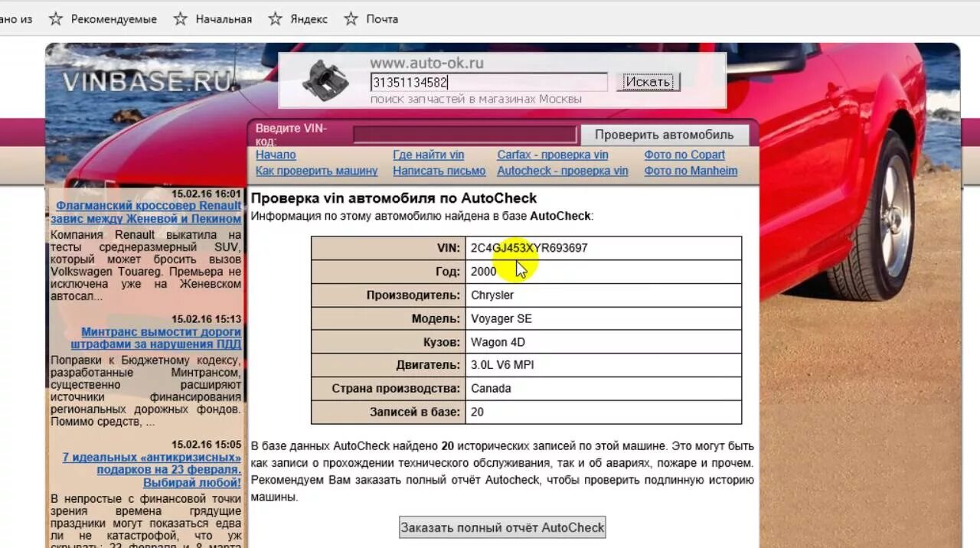Select the year value 2000
Image resolution: width=980 pixels, height=548 pixels.
483,272
